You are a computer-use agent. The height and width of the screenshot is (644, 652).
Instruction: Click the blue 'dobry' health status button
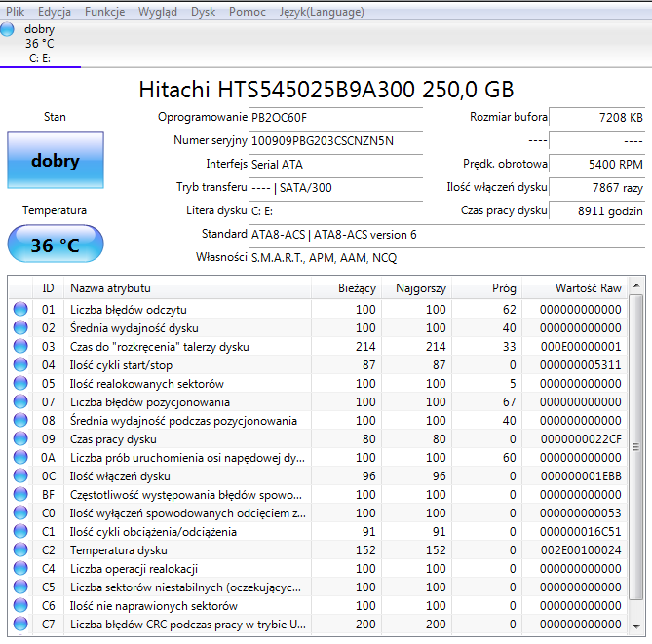[x=56, y=160]
